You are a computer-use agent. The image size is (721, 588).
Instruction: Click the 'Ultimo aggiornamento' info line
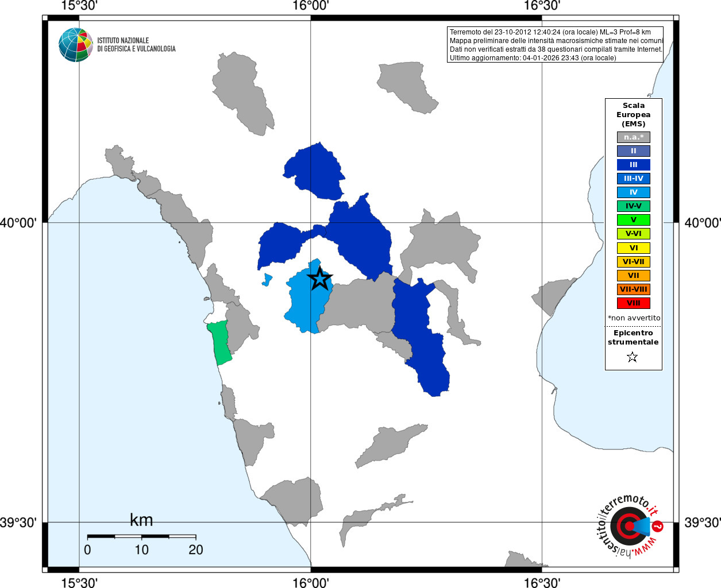533,58
